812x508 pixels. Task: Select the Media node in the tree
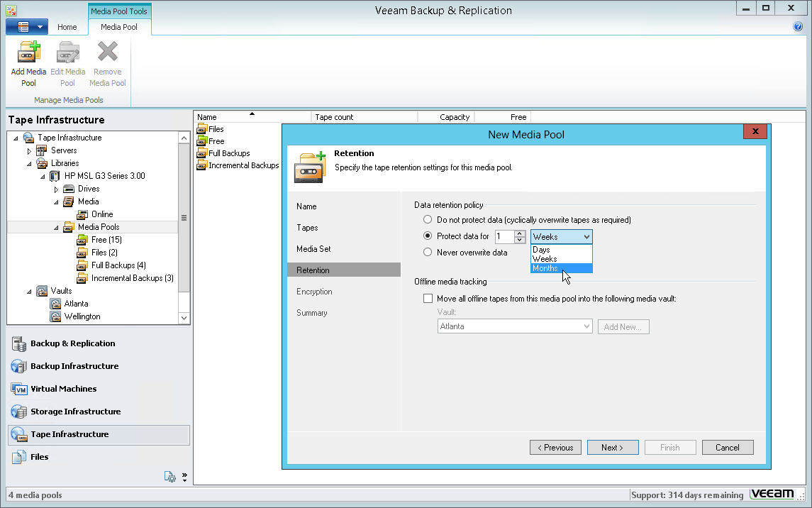click(x=88, y=201)
